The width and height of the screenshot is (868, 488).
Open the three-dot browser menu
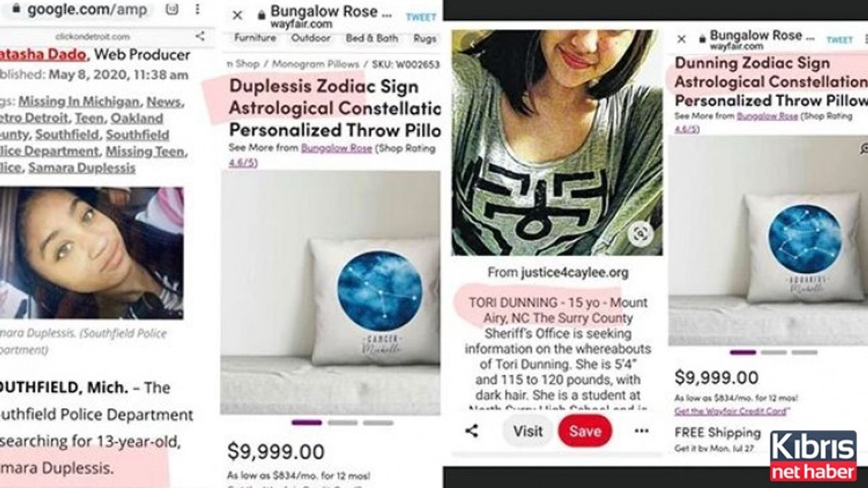(197, 9)
